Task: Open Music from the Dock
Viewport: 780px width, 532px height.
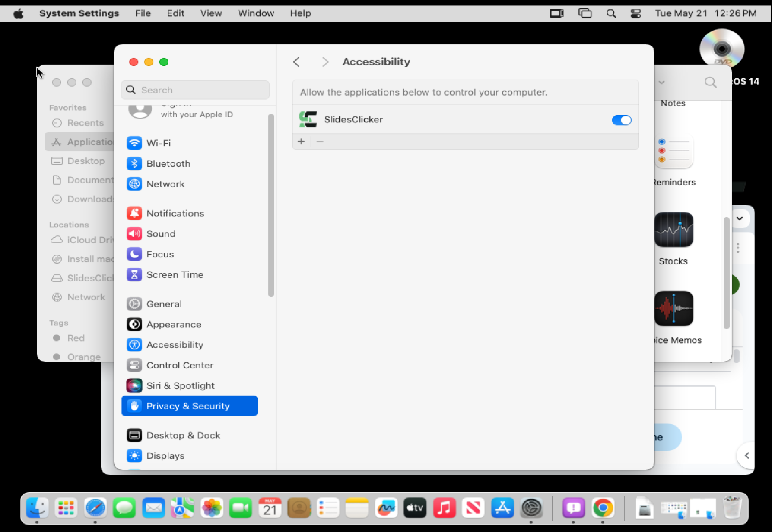Action: [x=444, y=508]
